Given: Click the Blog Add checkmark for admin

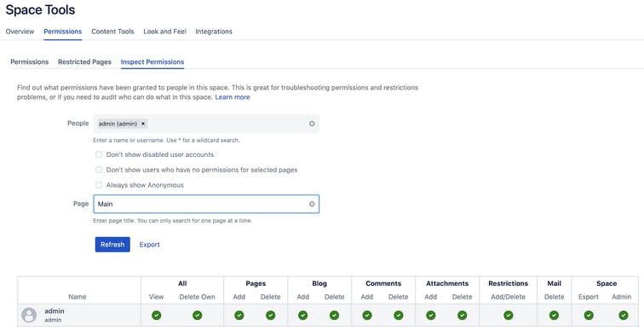Looking at the screenshot, I should pos(302,316).
